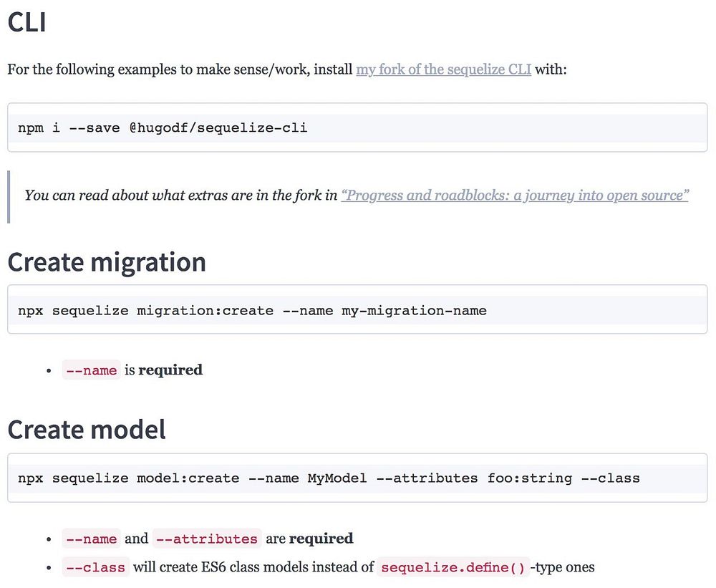Click the model:create command code block

click(x=357, y=478)
